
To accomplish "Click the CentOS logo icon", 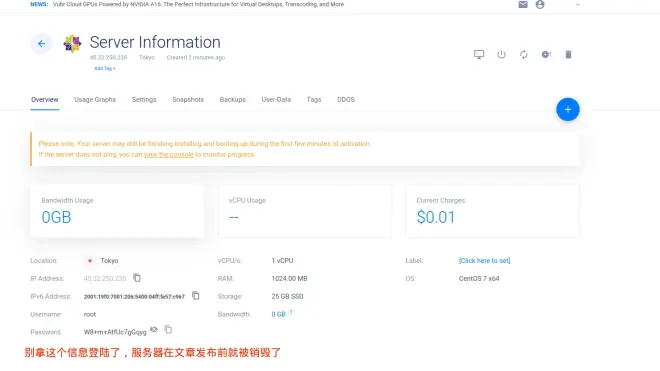I will pyautogui.click(x=72, y=43).
